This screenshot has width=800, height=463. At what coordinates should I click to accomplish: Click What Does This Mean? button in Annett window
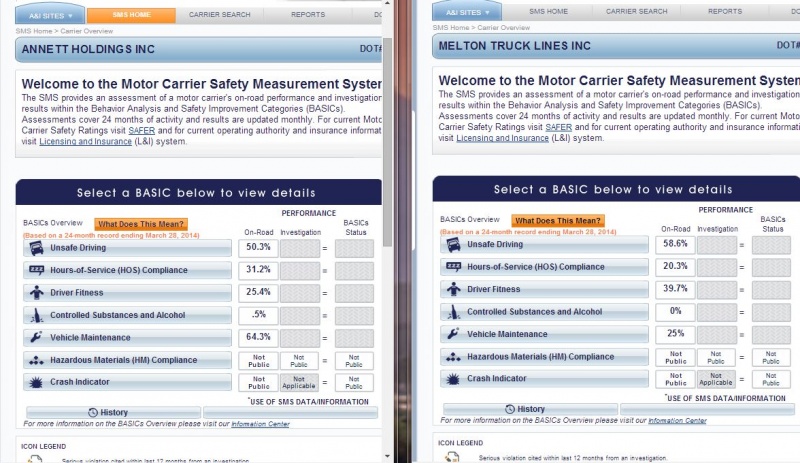[141, 224]
